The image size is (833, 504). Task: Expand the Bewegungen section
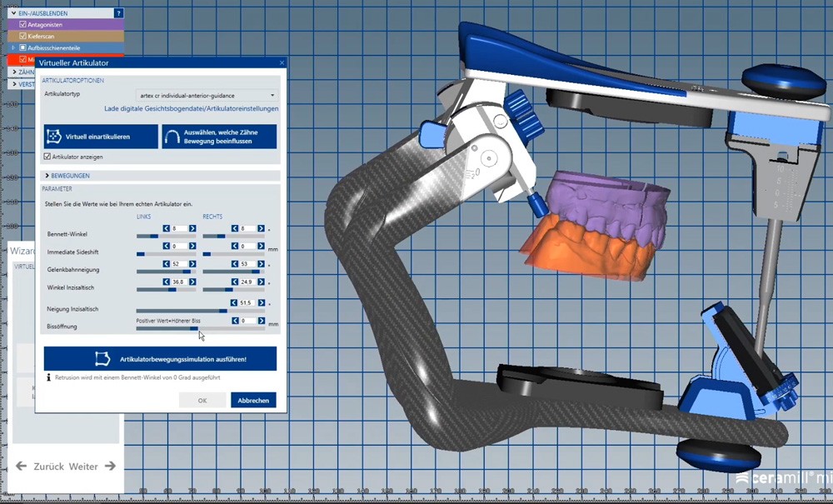pyautogui.click(x=47, y=176)
